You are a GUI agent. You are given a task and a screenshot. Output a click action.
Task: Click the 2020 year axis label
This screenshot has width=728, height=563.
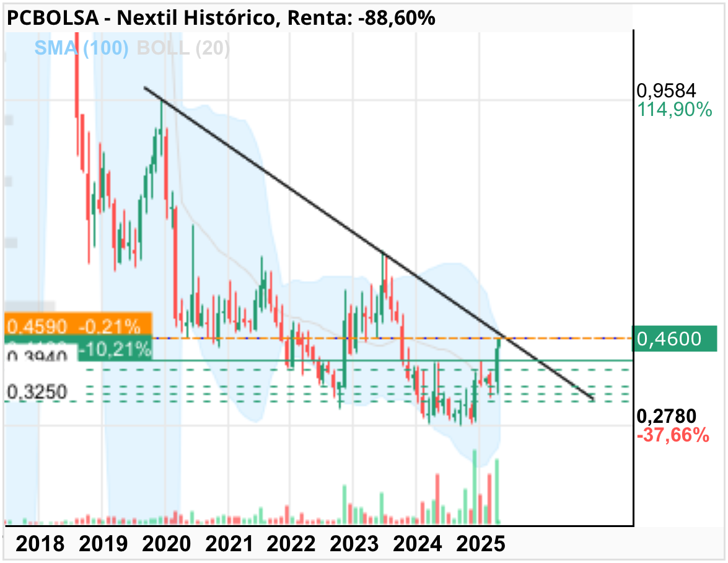click(166, 544)
